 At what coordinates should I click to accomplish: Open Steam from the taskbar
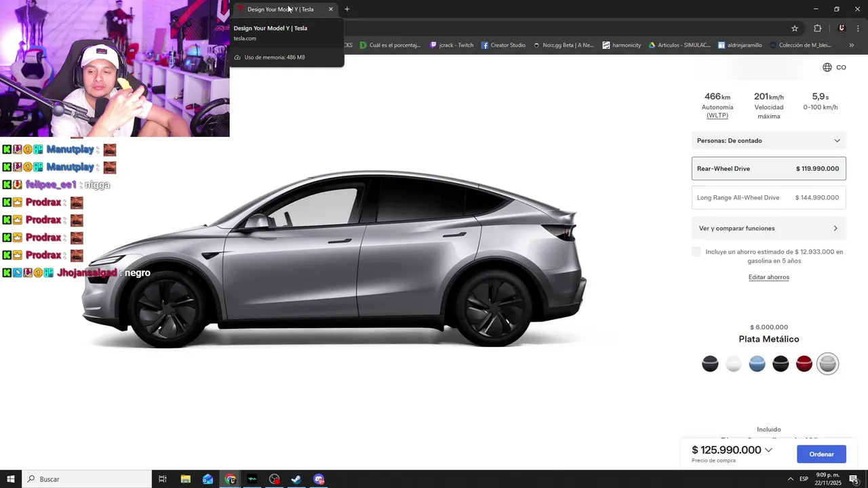pos(296,479)
